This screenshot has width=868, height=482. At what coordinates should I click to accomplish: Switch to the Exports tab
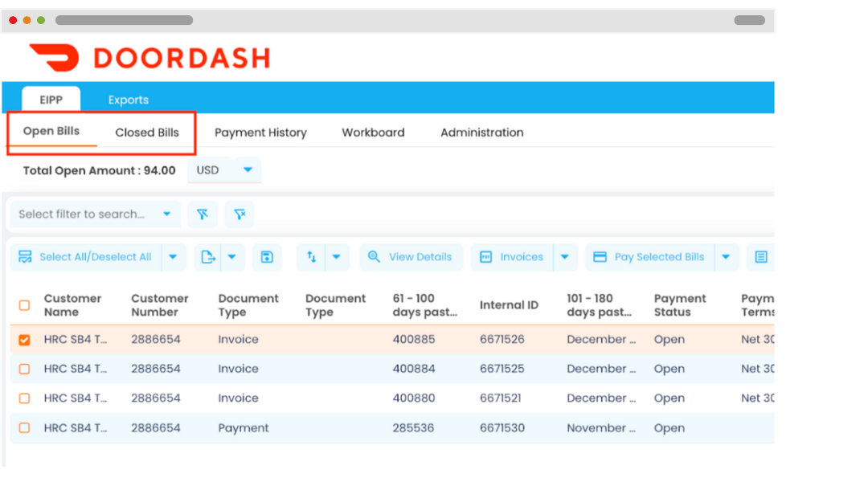(x=129, y=100)
